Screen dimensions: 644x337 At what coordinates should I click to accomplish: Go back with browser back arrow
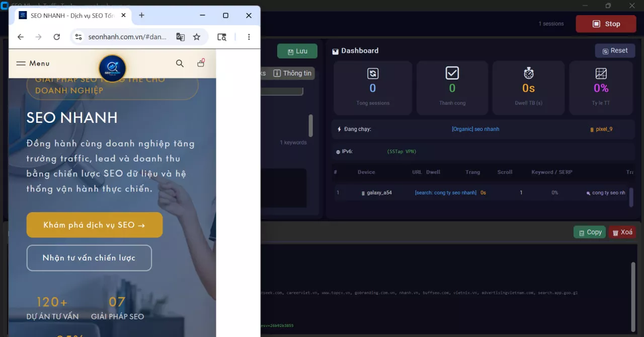(21, 37)
